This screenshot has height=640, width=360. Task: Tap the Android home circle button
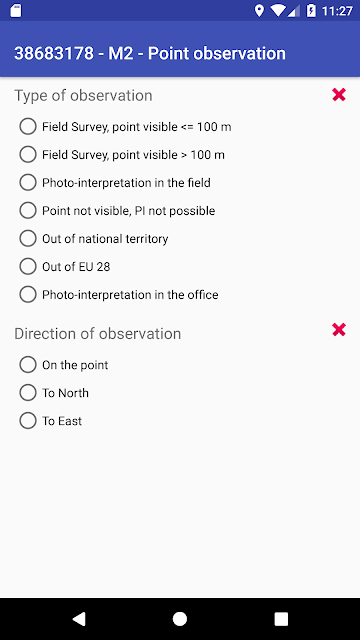click(x=180, y=619)
